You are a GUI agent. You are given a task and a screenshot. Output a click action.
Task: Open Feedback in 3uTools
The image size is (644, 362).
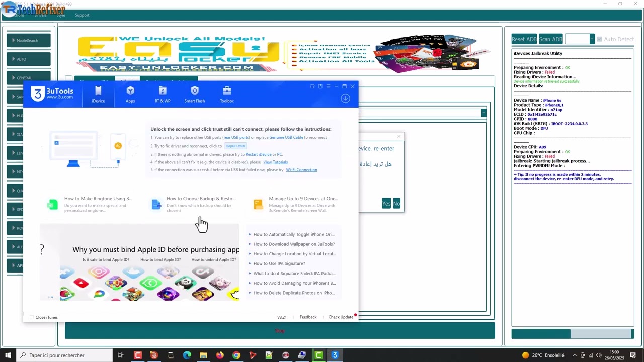(308, 317)
